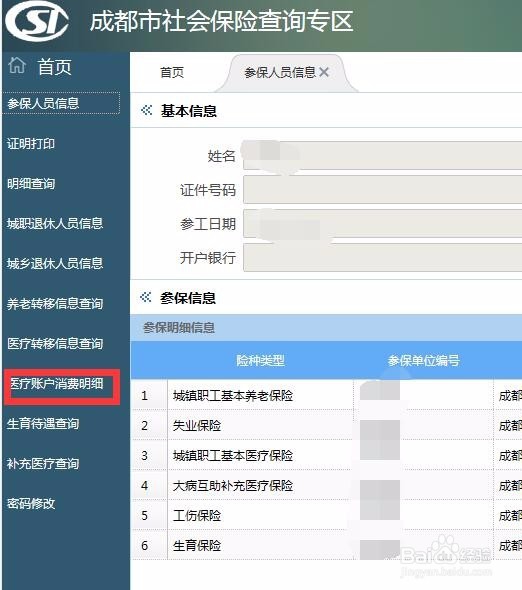Collapse the 参保信息 section

pos(146,297)
